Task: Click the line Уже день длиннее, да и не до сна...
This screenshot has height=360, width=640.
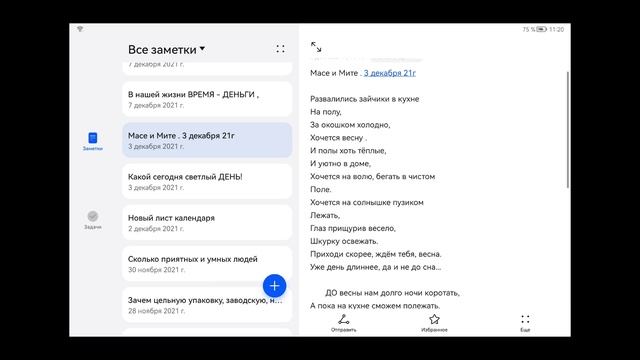Action: [376, 267]
